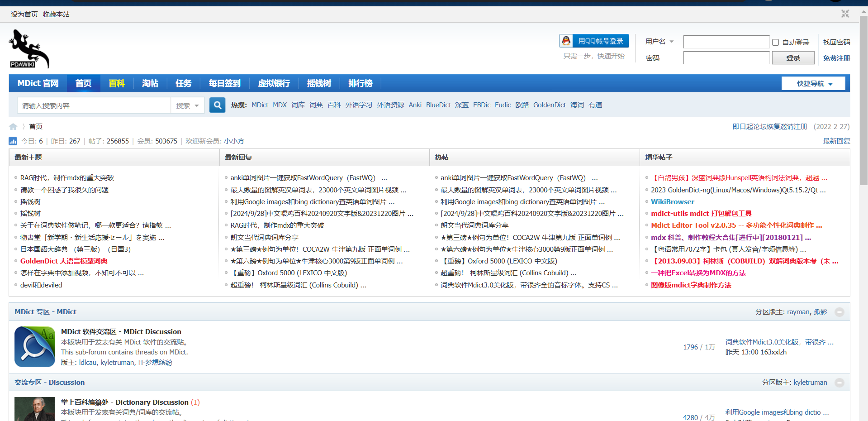Click the QQ penguin login icon
This screenshot has width=868, height=421.
[x=566, y=41]
